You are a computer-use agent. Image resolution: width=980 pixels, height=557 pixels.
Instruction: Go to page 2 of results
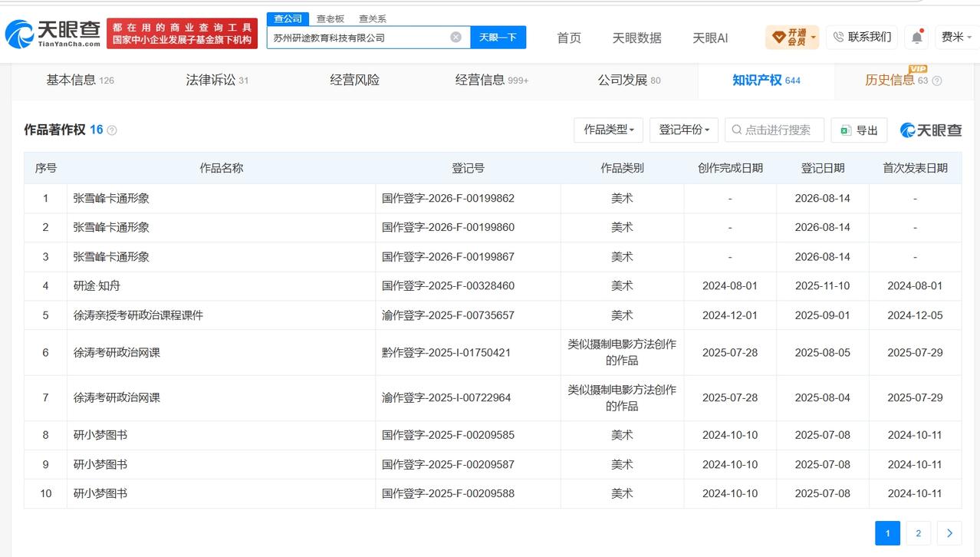click(x=918, y=533)
